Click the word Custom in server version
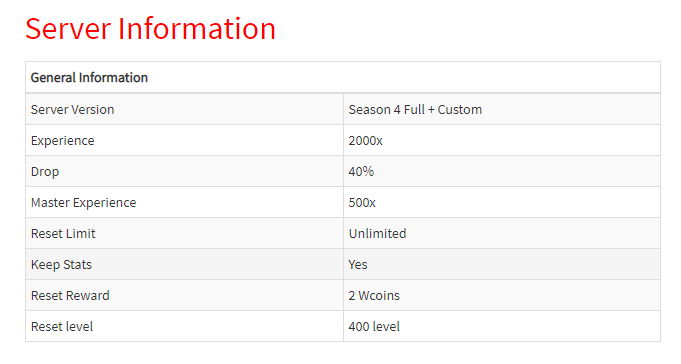The height and width of the screenshot is (364, 681). tap(460, 109)
